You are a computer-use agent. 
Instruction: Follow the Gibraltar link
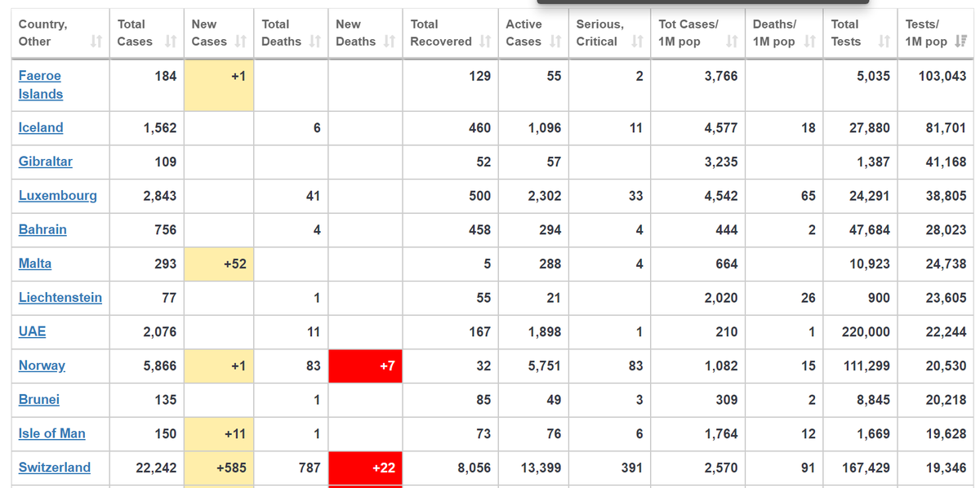click(x=46, y=162)
